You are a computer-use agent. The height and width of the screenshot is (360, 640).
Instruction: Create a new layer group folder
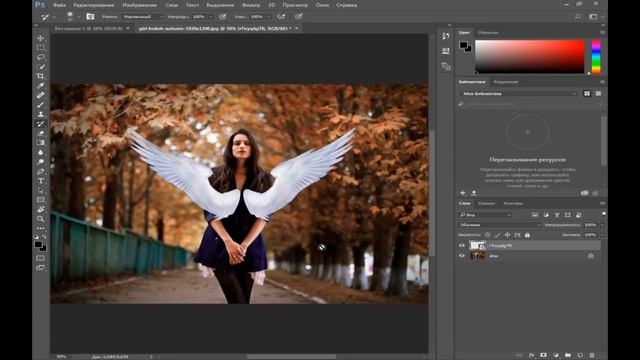568,355
